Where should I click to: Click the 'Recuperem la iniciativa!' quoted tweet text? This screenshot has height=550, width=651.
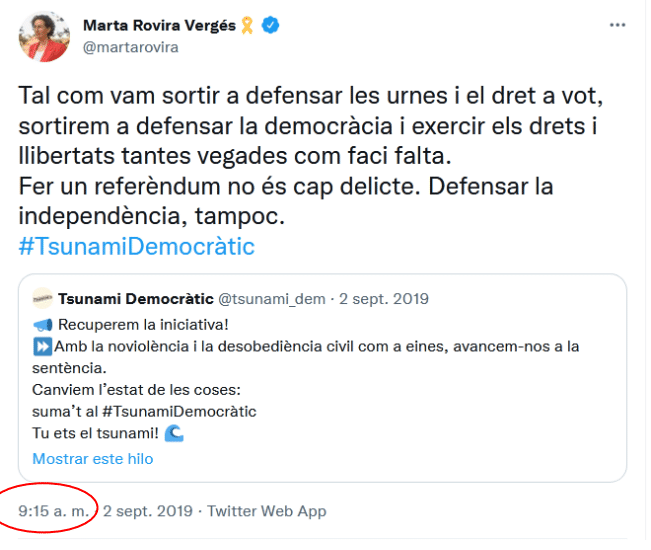point(143,325)
